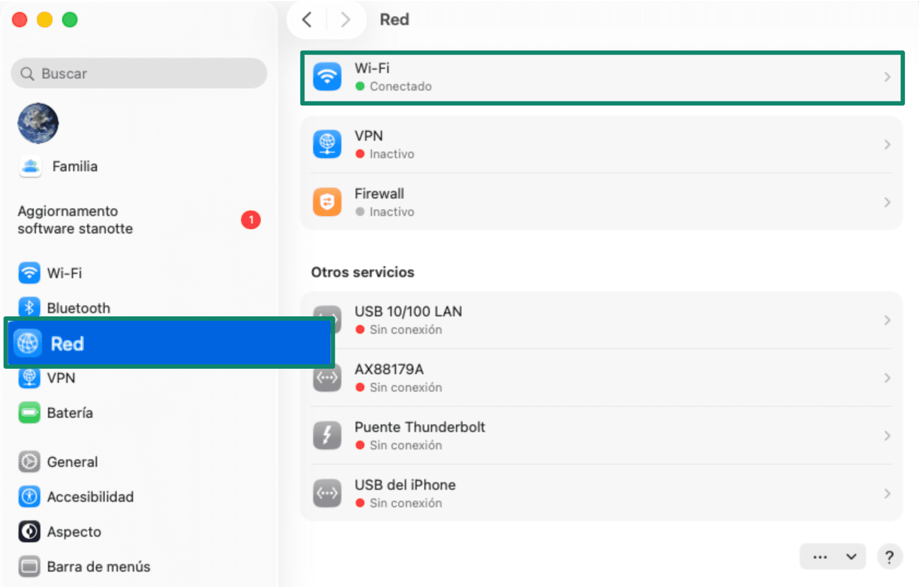Image resolution: width=919 pixels, height=588 pixels.
Task: Open the USB del iPhone service icon
Action: pyautogui.click(x=327, y=493)
